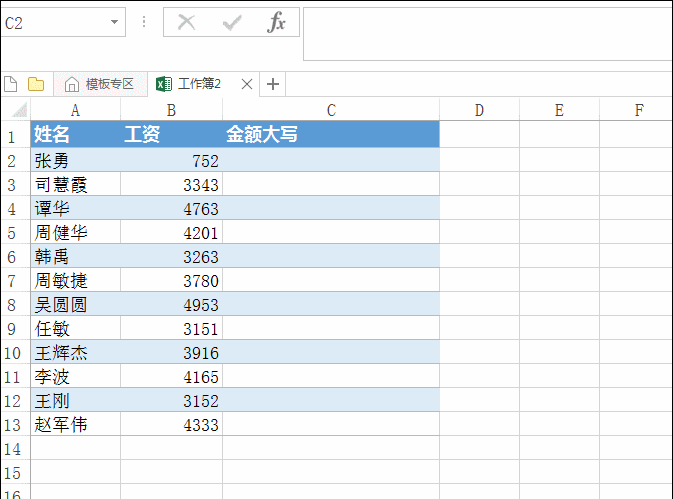The image size is (673, 499).
Task: Select column A header
Action: coord(76,110)
